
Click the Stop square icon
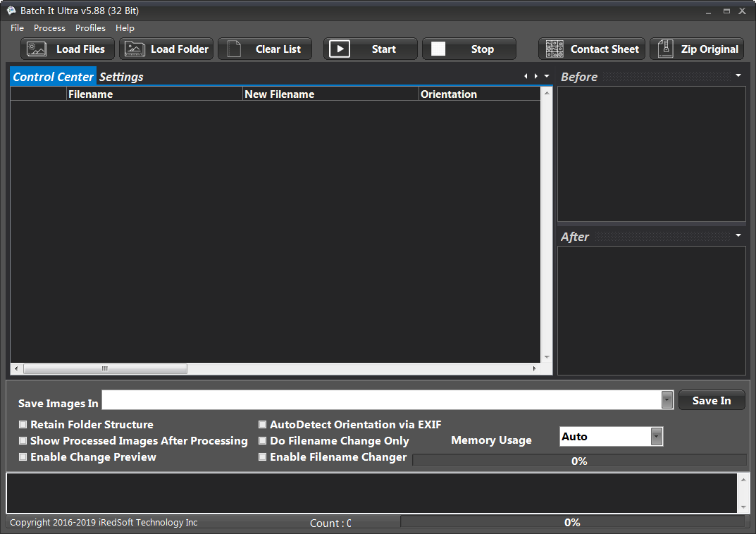pyautogui.click(x=438, y=49)
